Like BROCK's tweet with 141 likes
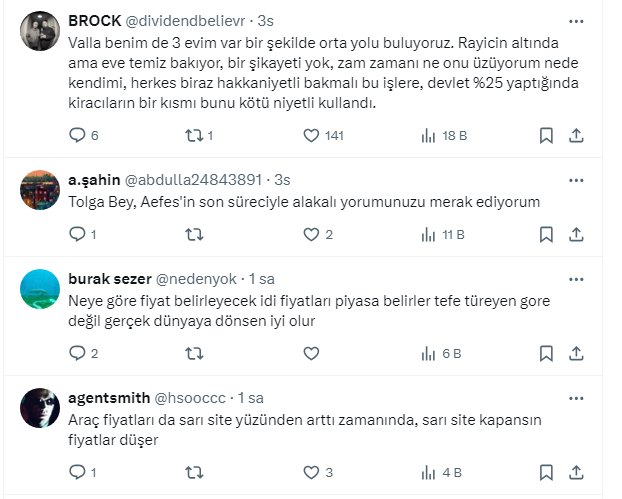 click(x=311, y=135)
